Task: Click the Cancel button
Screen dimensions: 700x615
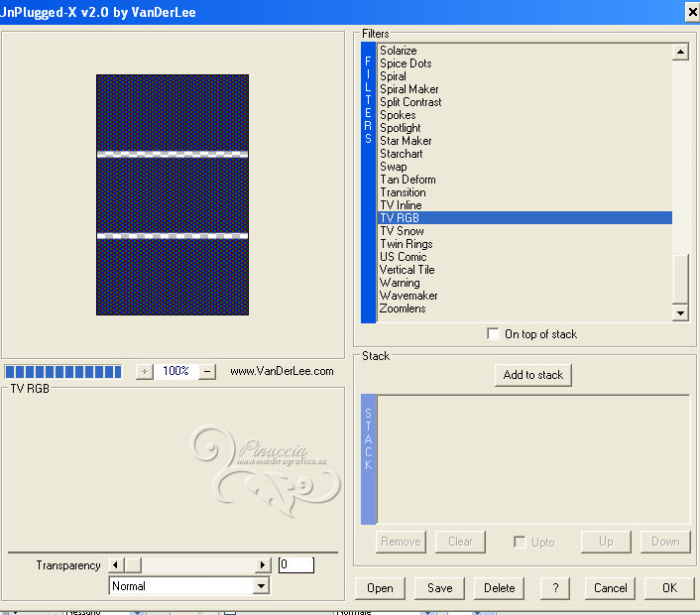Action: [x=610, y=588]
